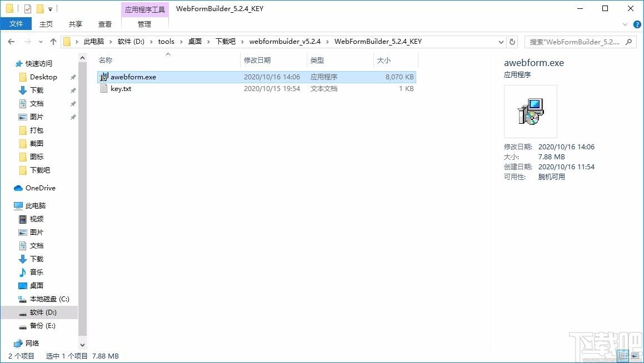Open recent locations dropdown arrow
The width and height of the screenshot is (644, 363).
(x=41, y=42)
